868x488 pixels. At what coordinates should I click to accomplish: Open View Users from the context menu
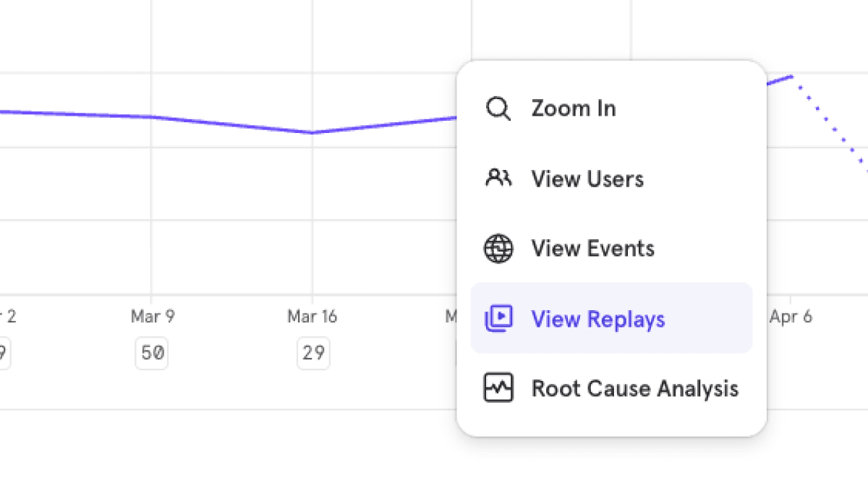click(x=587, y=179)
